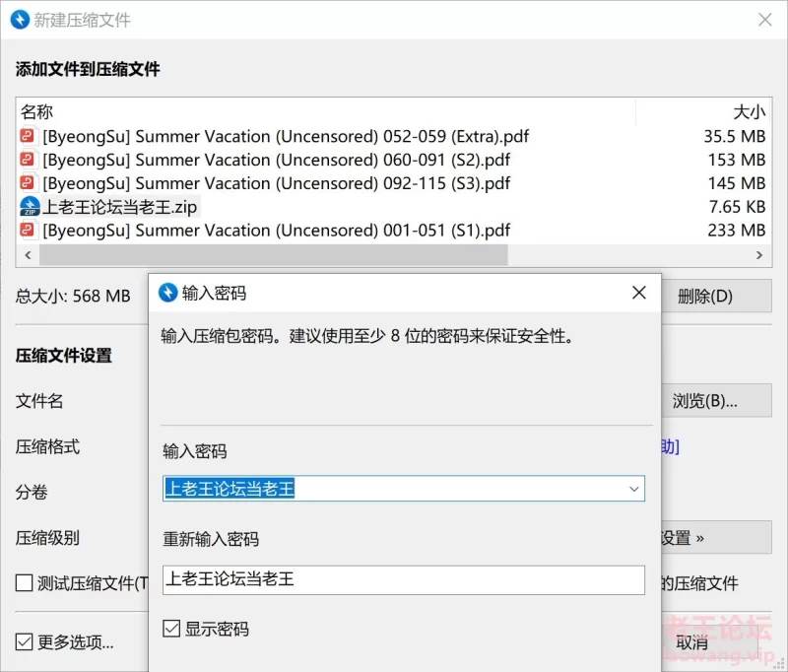Click the ZIP icon of 上老王论坛当老王.zip

pos(29,207)
